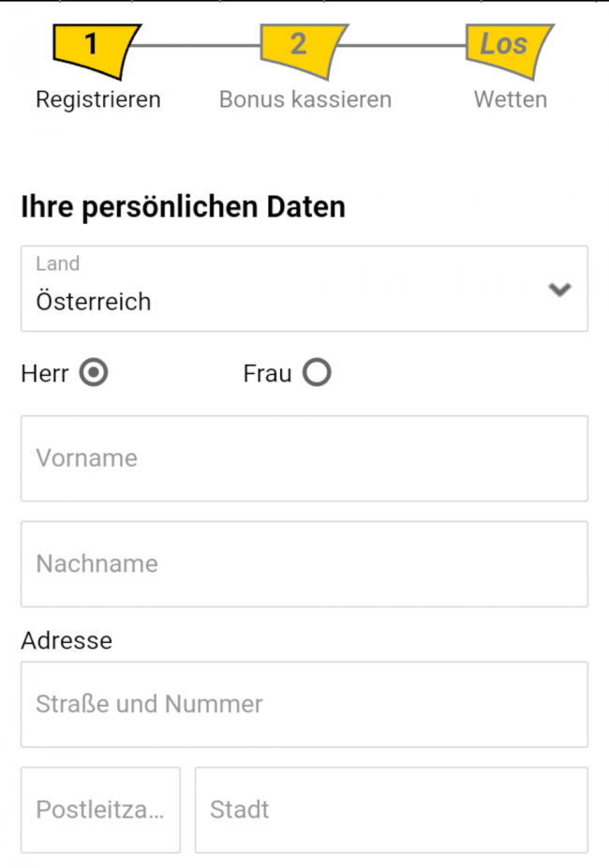Focus the Nachname input field

pos(304,563)
